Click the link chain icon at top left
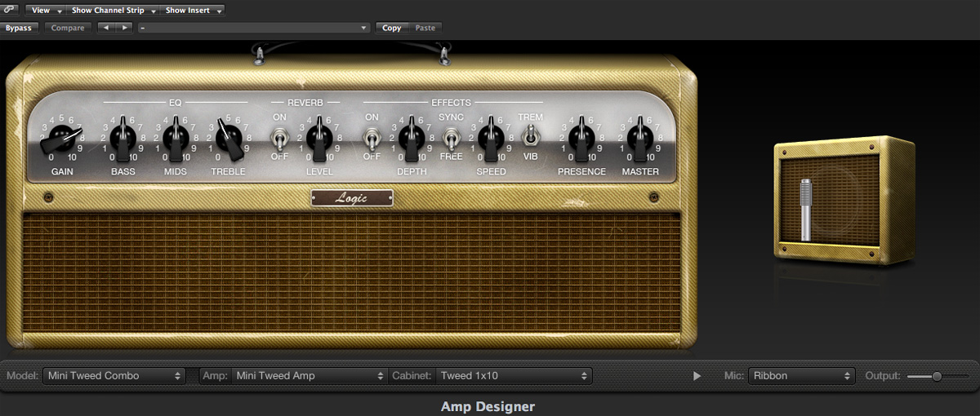Screen dimensions: 980x416 [x=10, y=10]
